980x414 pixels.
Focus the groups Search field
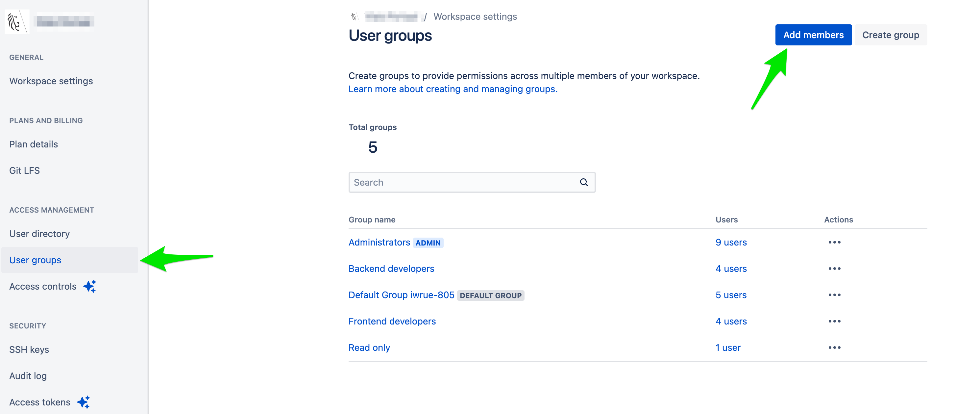[464, 182]
